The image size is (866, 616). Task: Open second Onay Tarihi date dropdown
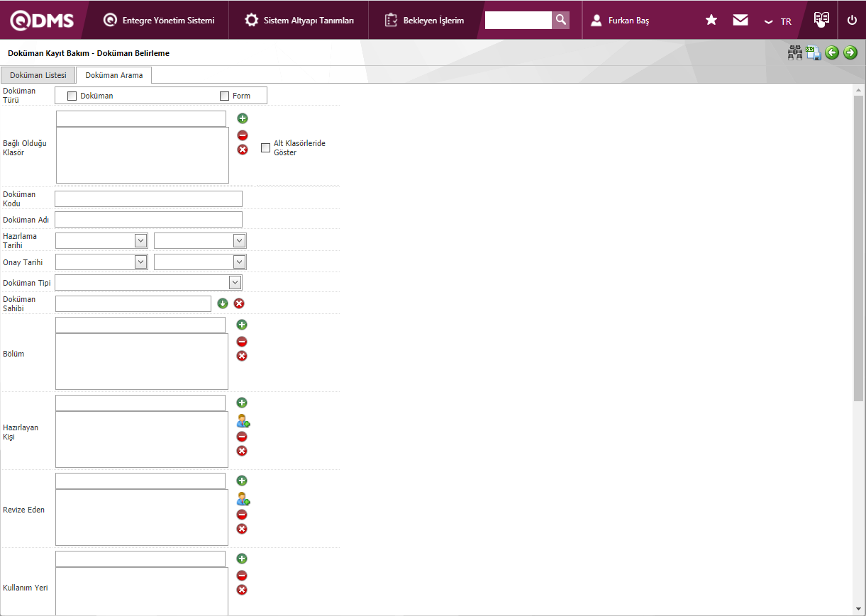(239, 262)
